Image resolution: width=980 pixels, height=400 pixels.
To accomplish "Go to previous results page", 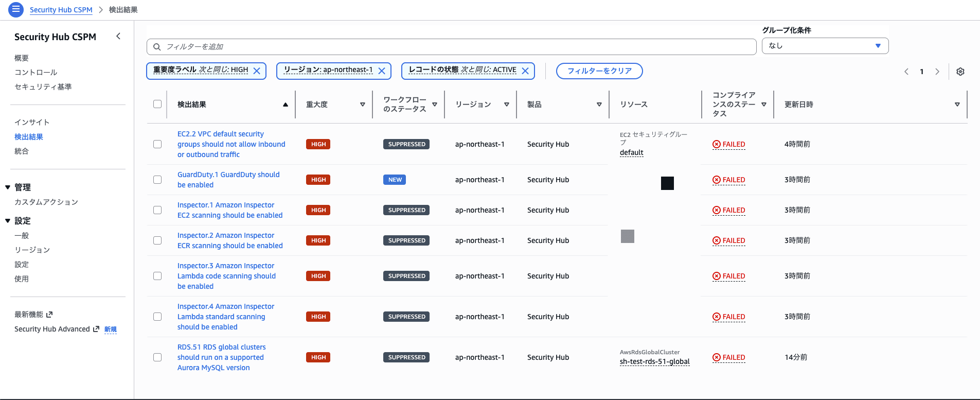I will click(906, 72).
